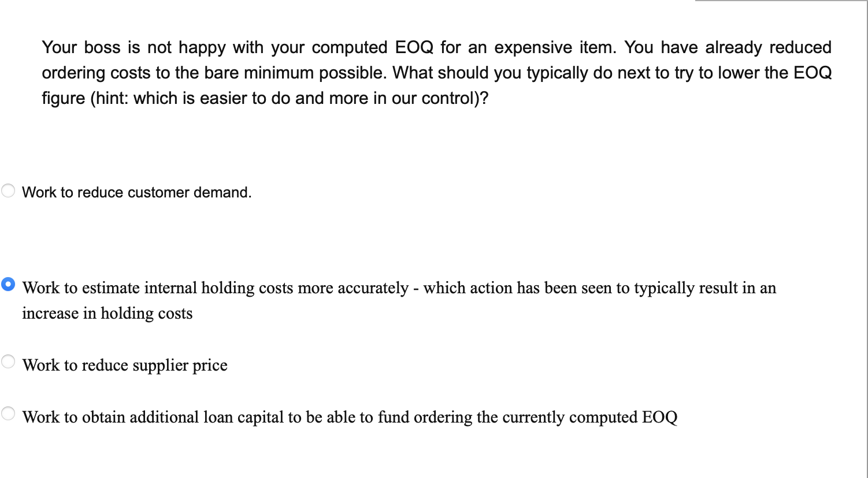Select the "Work to obtain additional loan capital" option

[8, 413]
